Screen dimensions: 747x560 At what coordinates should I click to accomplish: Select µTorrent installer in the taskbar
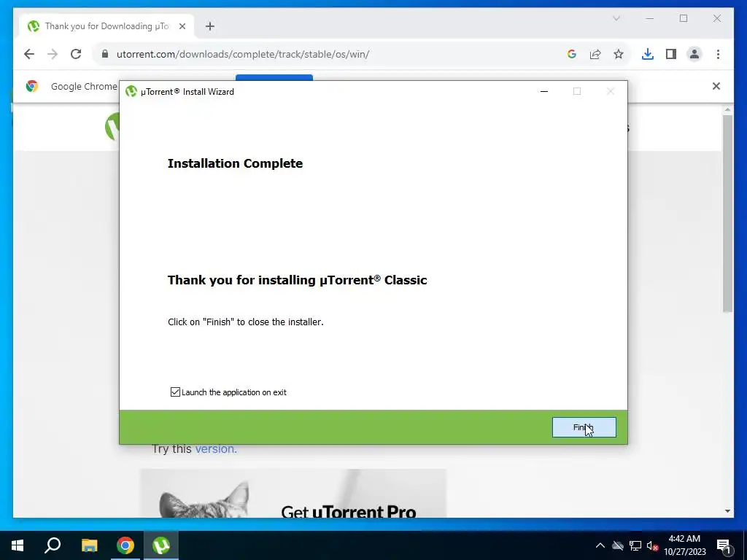coord(161,545)
